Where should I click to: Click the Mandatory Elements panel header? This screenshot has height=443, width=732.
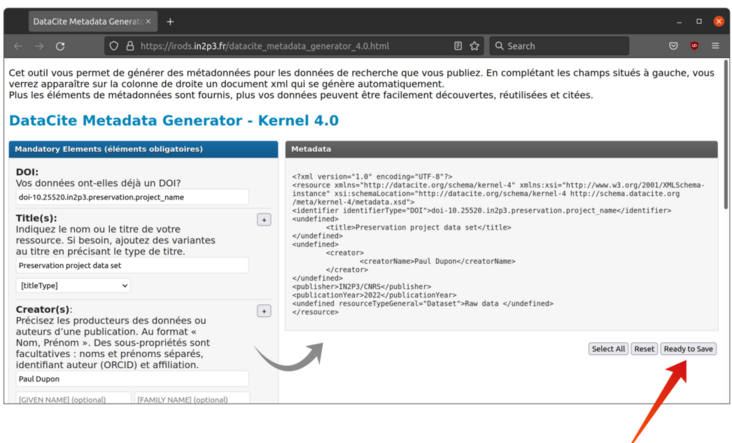pos(143,149)
